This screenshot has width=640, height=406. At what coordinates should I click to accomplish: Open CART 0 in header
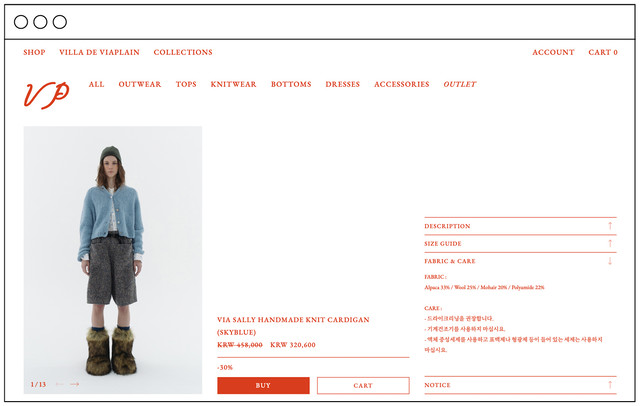[603, 52]
